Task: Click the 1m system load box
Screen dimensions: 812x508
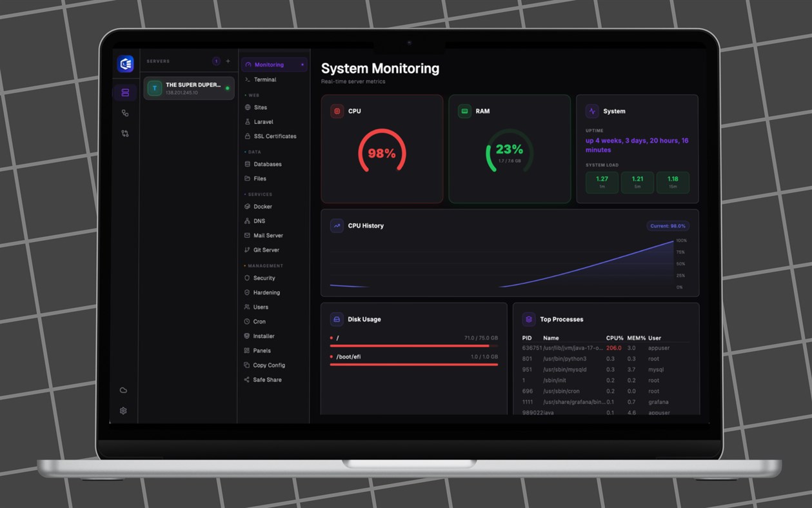Action: tap(602, 182)
